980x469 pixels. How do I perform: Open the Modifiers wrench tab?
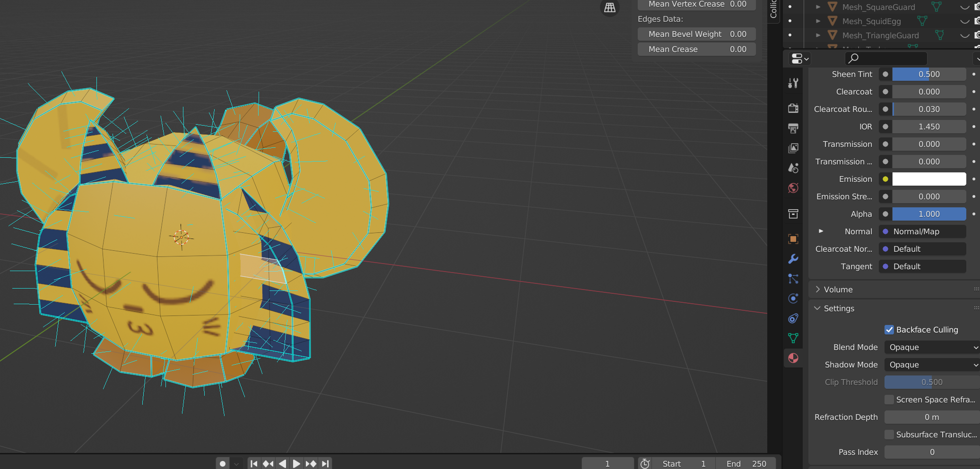tap(793, 259)
